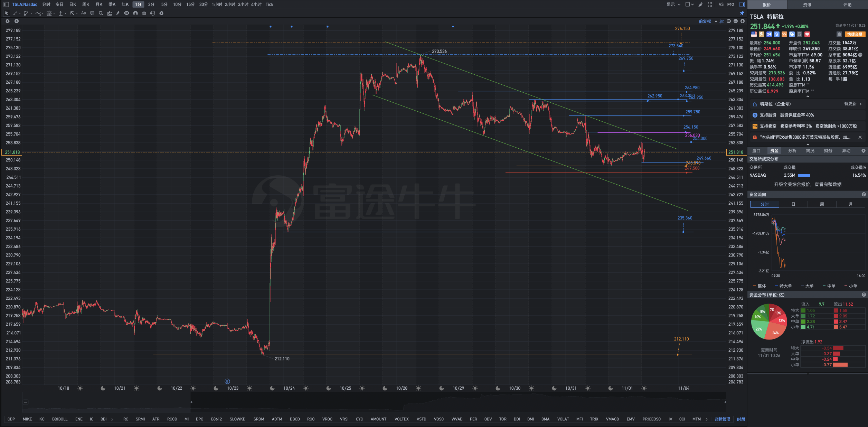Viewport: 868px width, 427px height.
Task: Switch to 日K timeframe
Action: click(73, 4)
